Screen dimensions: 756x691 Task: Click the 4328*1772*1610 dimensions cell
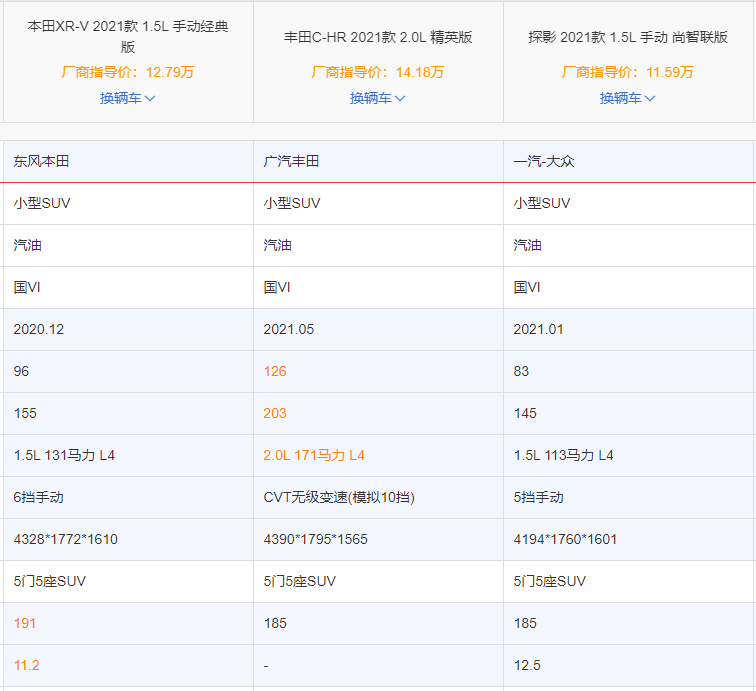tap(128, 539)
